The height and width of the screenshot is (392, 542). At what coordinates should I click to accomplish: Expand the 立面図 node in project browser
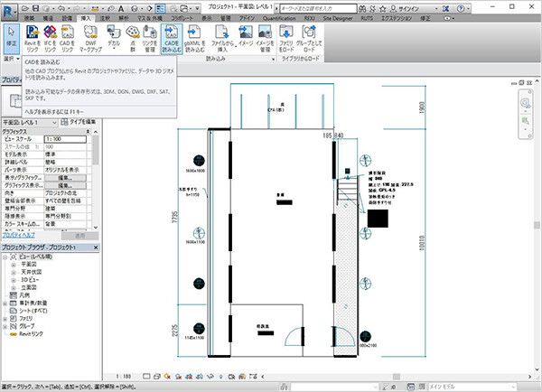[14, 288]
